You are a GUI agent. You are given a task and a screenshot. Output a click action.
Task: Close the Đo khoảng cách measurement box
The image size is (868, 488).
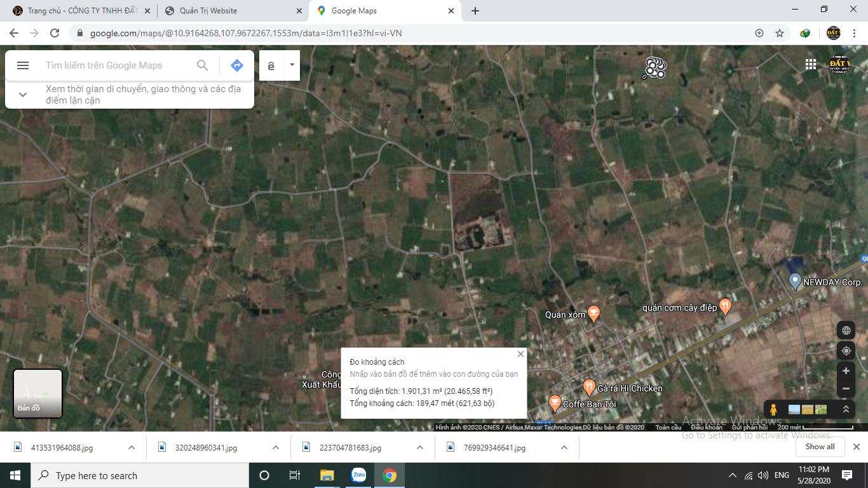point(521,354)
